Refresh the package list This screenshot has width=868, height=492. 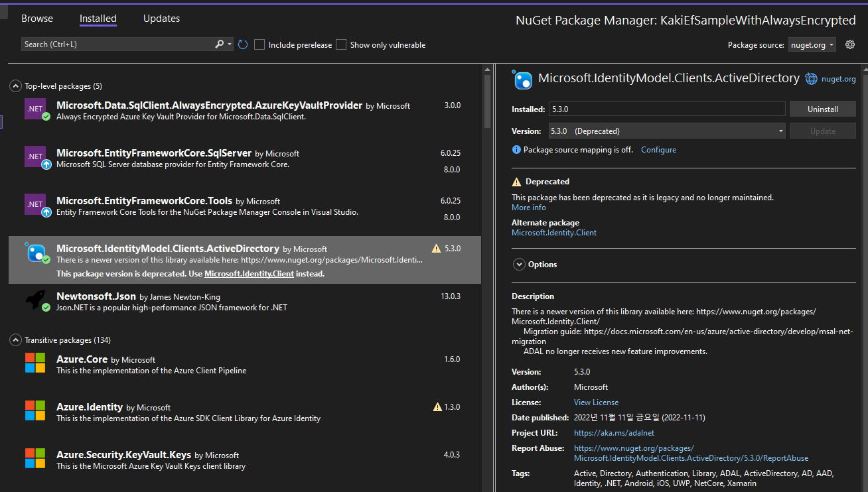(243, 44)
